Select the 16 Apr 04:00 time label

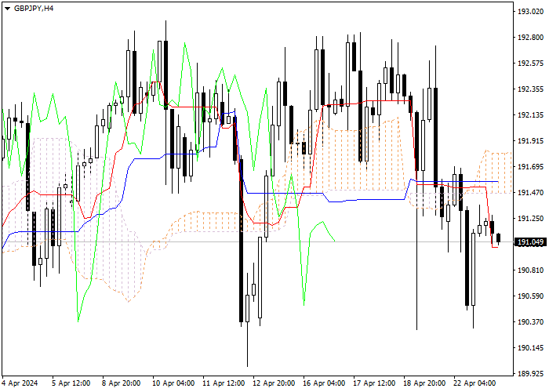324,383
